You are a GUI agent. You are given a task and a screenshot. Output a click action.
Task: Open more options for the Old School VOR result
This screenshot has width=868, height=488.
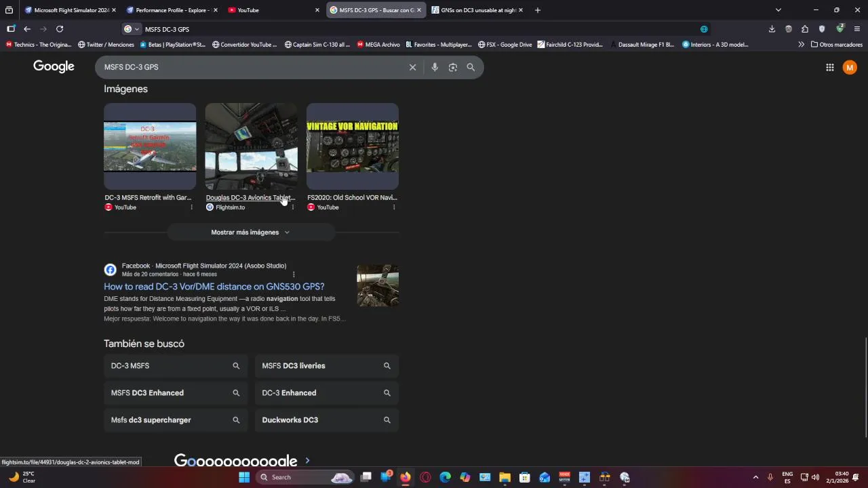pos(394,207)
